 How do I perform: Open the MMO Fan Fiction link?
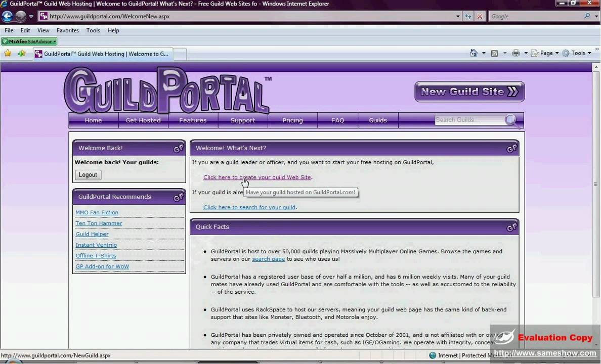97,213
